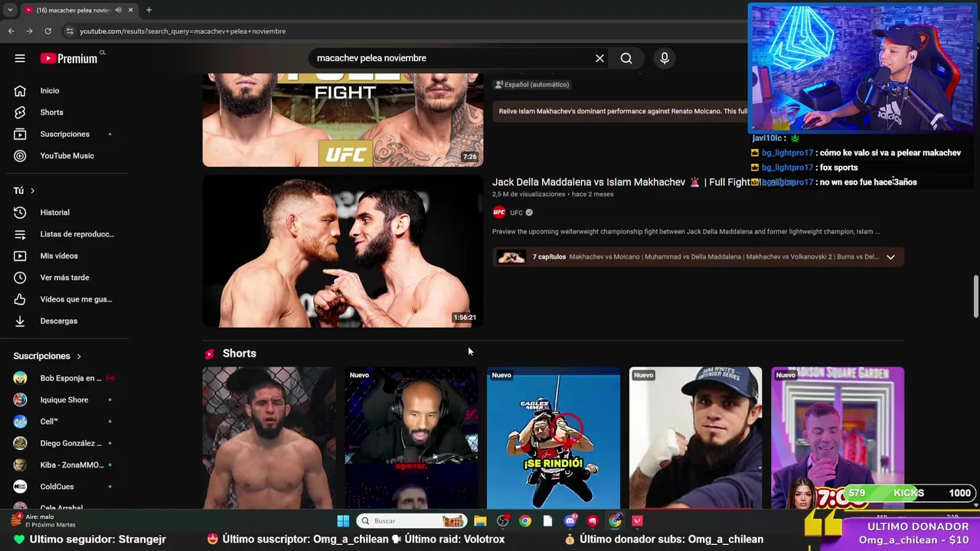Open the Short of fighter in cap
The width and height of the screenshot is (980, 551).
(x=696, y=438)
